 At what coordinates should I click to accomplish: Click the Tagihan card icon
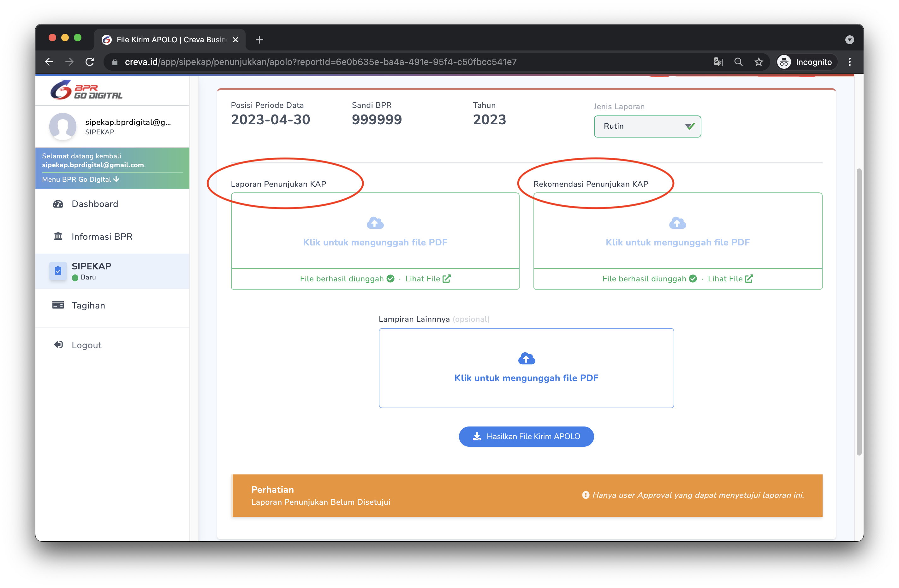coord(58,305)
